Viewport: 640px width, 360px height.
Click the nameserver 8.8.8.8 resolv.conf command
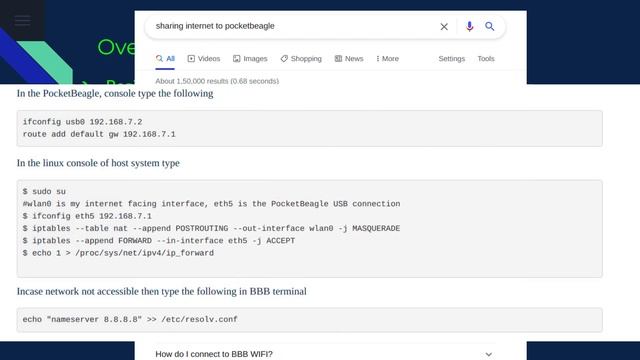pos(130,320)
